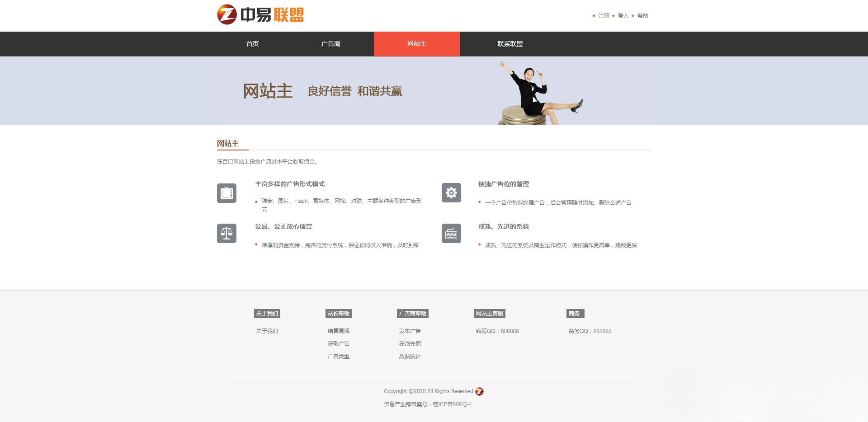Click the gear icon for ad slot management
The height and width of the screenshot is (422, 868).
click(450, 193)
